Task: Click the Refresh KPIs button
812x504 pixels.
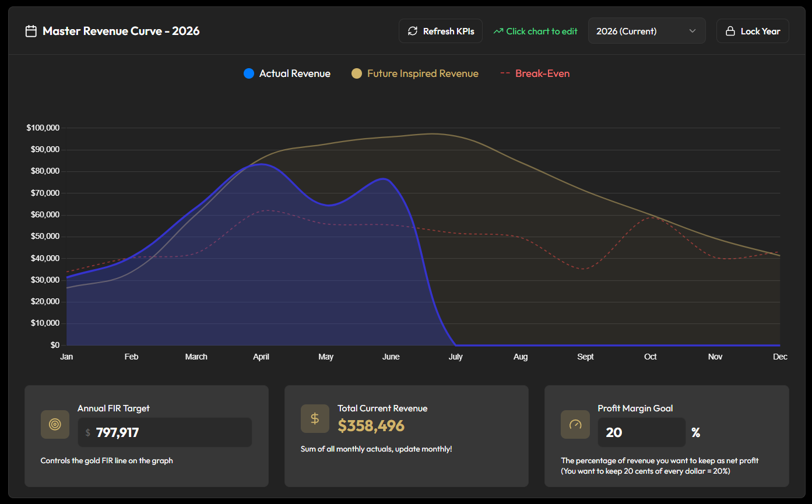Action: pyautogui.click(x=441, y=31)
